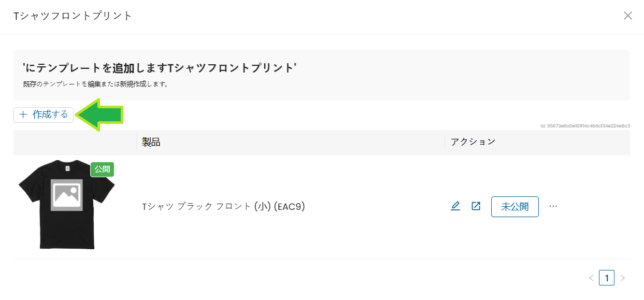Screen dimensions: 644x300
Task: Click the template id text above the table
Action: [x=585, y=126]
